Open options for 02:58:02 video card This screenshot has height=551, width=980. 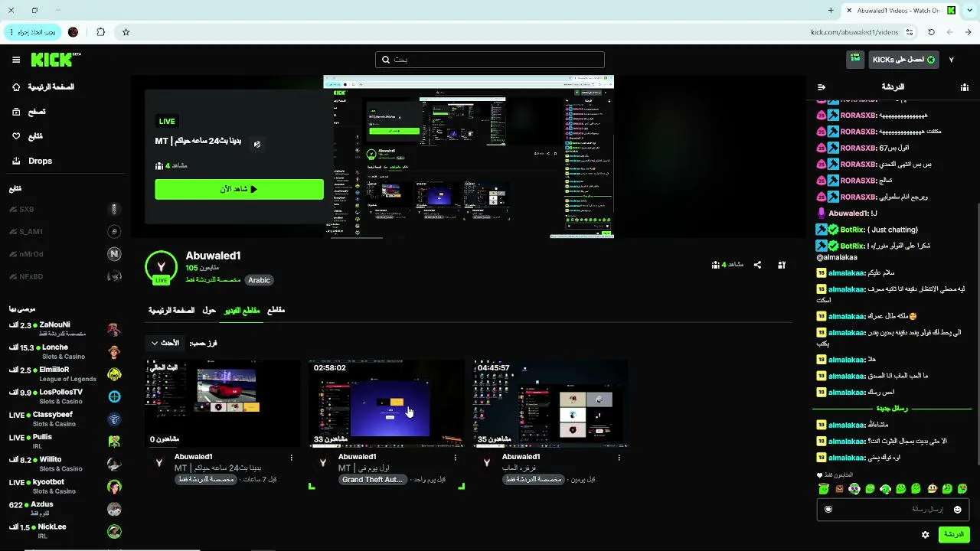coord(455,458)
